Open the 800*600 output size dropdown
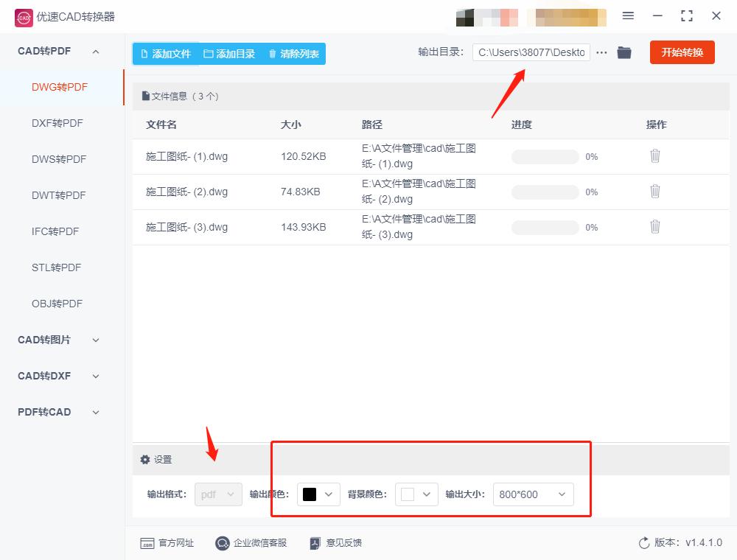The image size is (737, 560). click(x=533, y=494)
